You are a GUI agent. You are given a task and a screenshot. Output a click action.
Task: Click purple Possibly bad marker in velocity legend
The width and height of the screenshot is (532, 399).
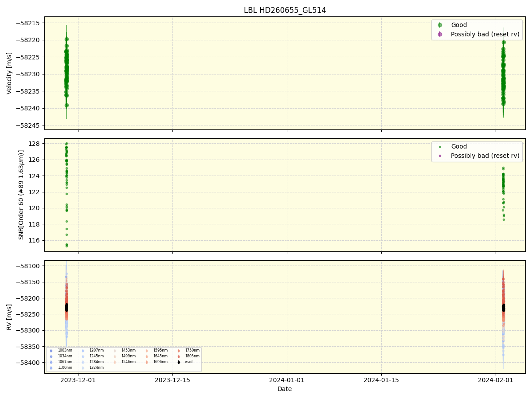[440, 34]
